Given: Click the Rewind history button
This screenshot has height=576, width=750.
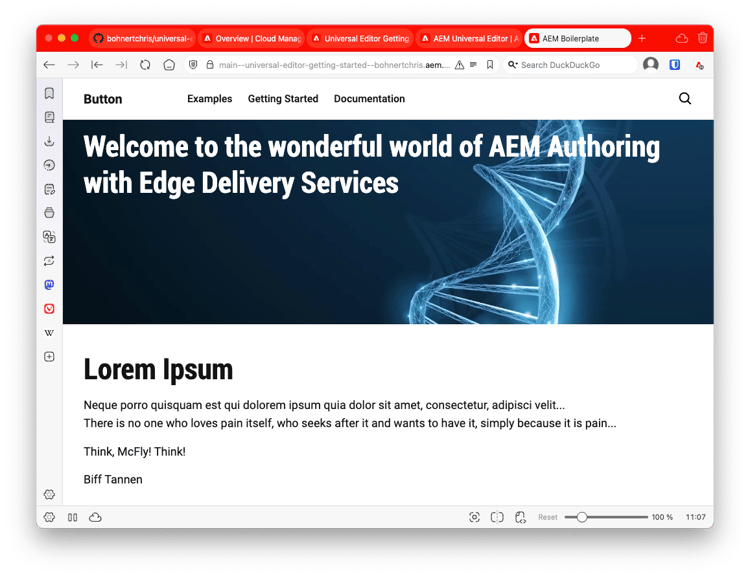Looking at the screenshot, I should (x=97, y=65).
